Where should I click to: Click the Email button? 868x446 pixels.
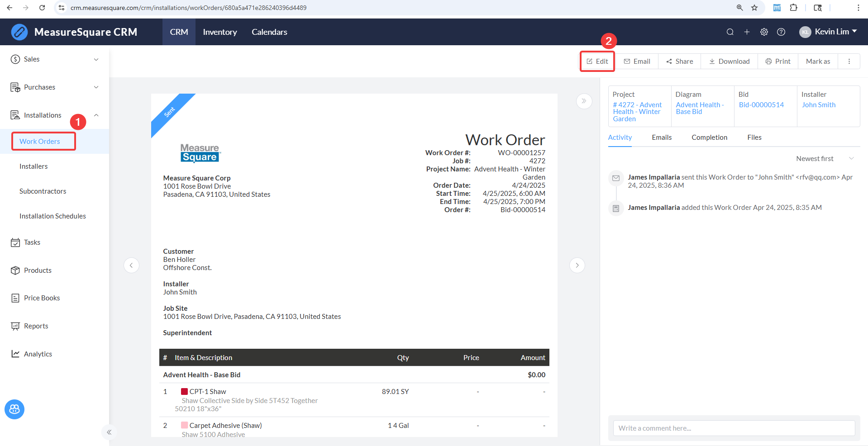[637, 62]
